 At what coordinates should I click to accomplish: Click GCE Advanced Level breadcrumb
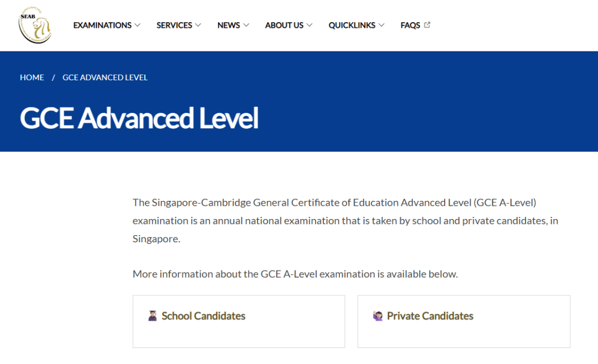point(105,77)
